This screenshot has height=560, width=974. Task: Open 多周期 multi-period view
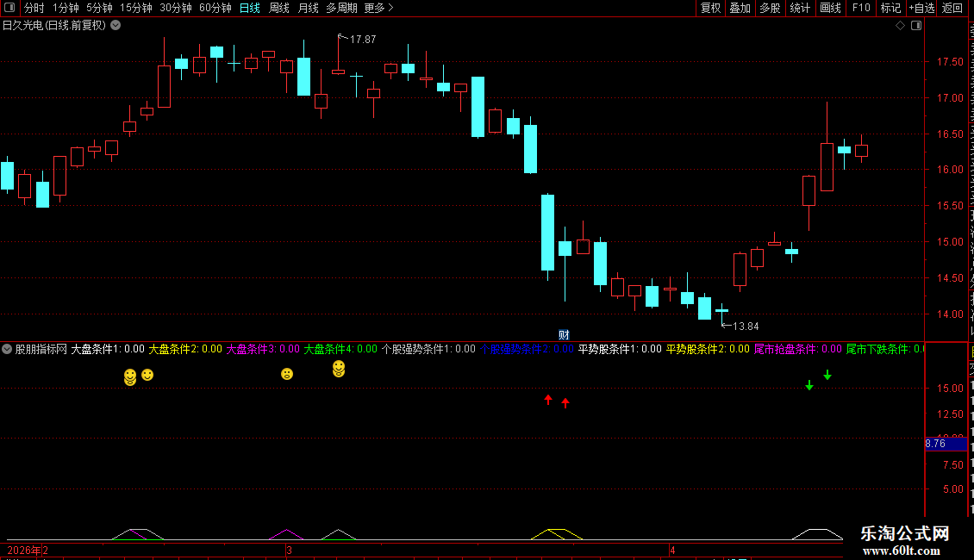[x=341, y=8]
